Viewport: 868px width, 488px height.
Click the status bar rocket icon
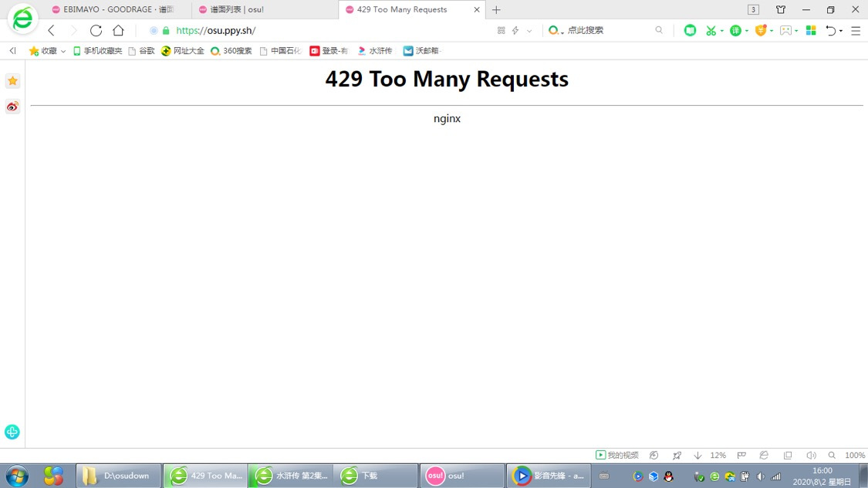pos(677,456)
